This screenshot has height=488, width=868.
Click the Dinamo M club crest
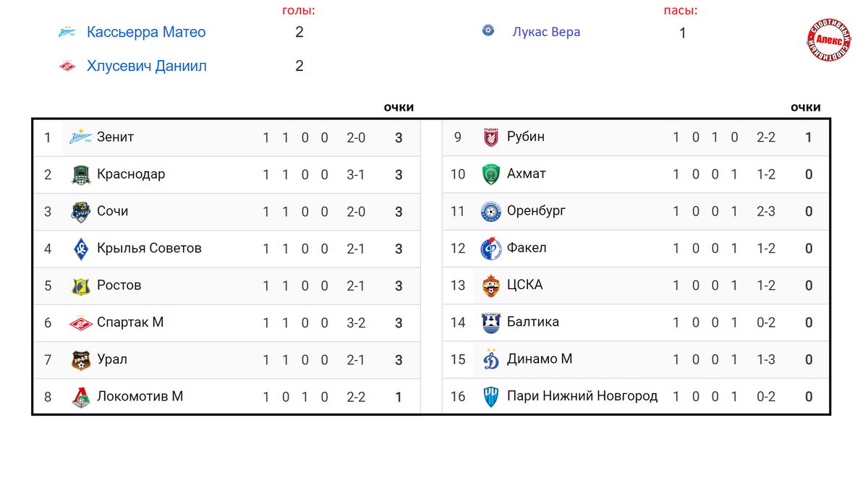point(491,359)
